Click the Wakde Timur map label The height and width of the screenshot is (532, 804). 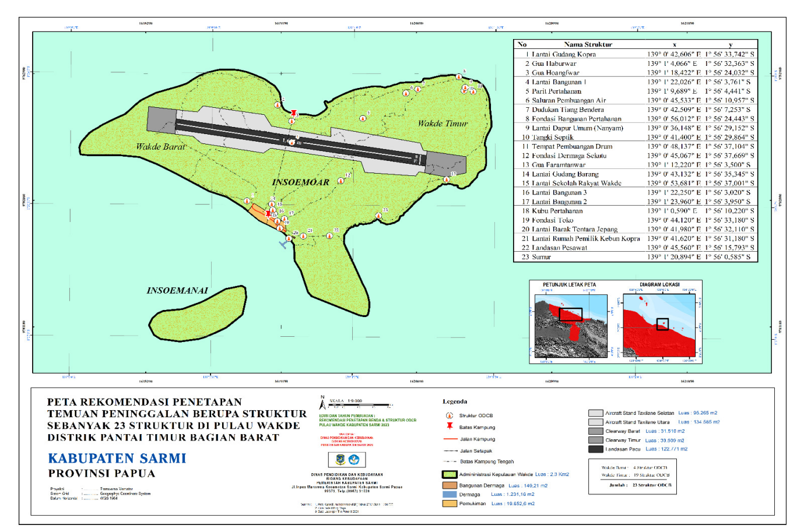pos(443,124)
